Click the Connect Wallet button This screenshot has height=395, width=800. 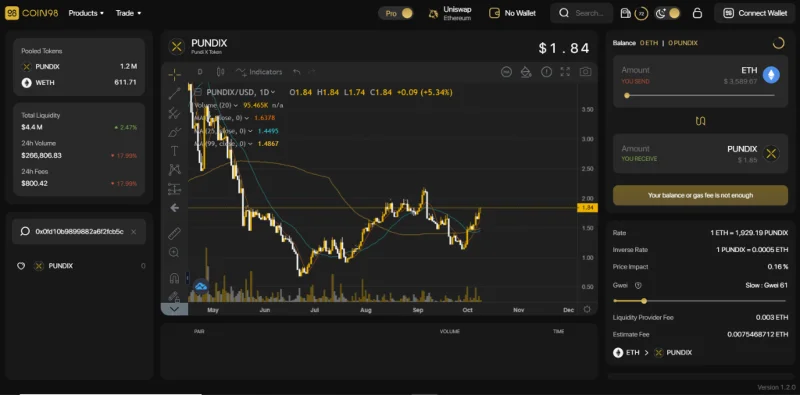[x=756, y=13]
